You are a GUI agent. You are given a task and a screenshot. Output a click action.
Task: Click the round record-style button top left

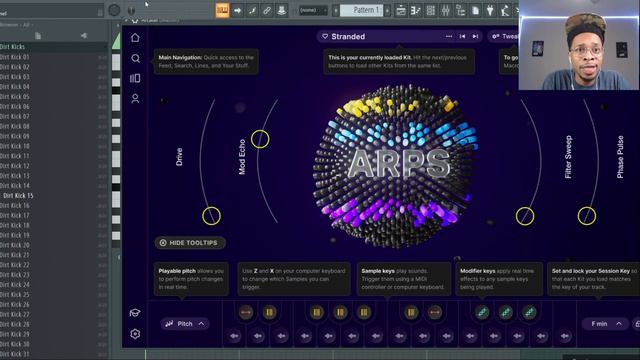(x=114, y=10)
